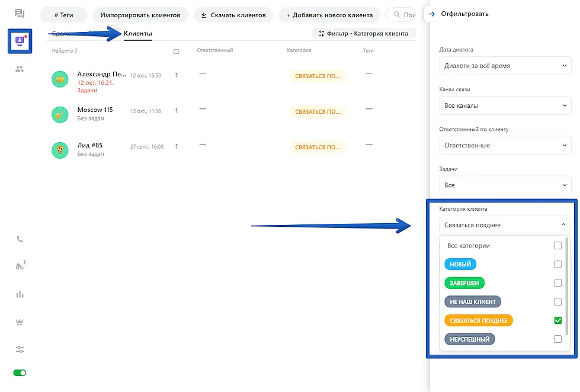
Task: Click '+ Добавить нового клиента' button
Action: coord(329,15)
